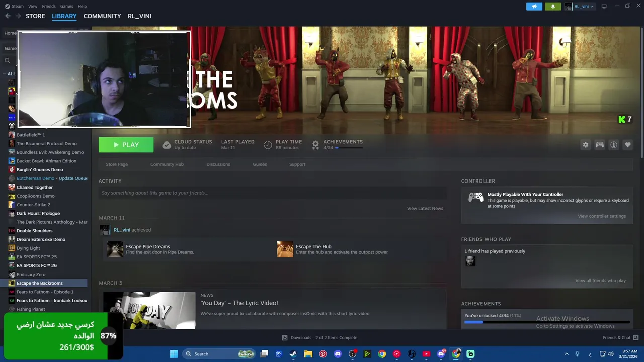Open Friends & Chat

coord(620,338)
